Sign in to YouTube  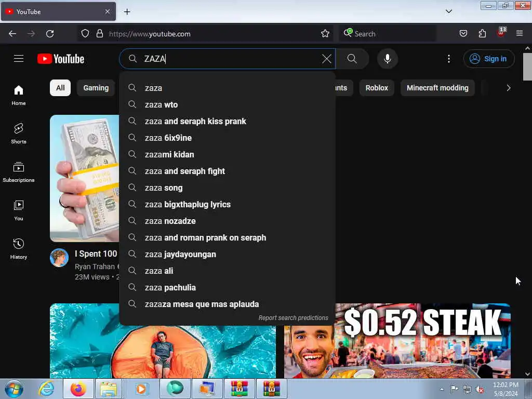pyautogui.click(x=488, y=59)
